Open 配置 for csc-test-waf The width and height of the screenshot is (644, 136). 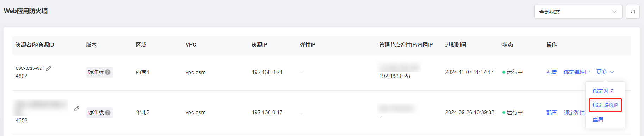551,72
